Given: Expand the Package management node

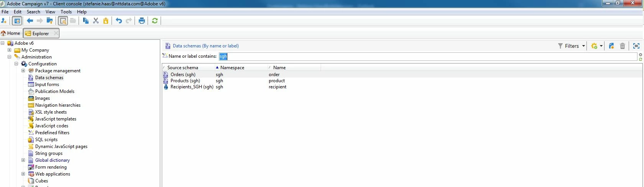Looking at the screenshot, I should pyautogui.click(x=23, y=71).
